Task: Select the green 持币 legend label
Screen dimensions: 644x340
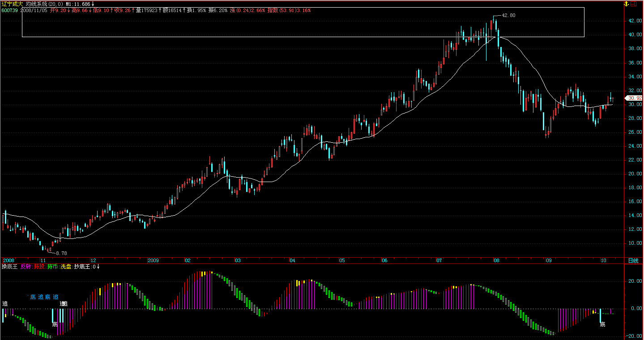Action: click(53, 267)
